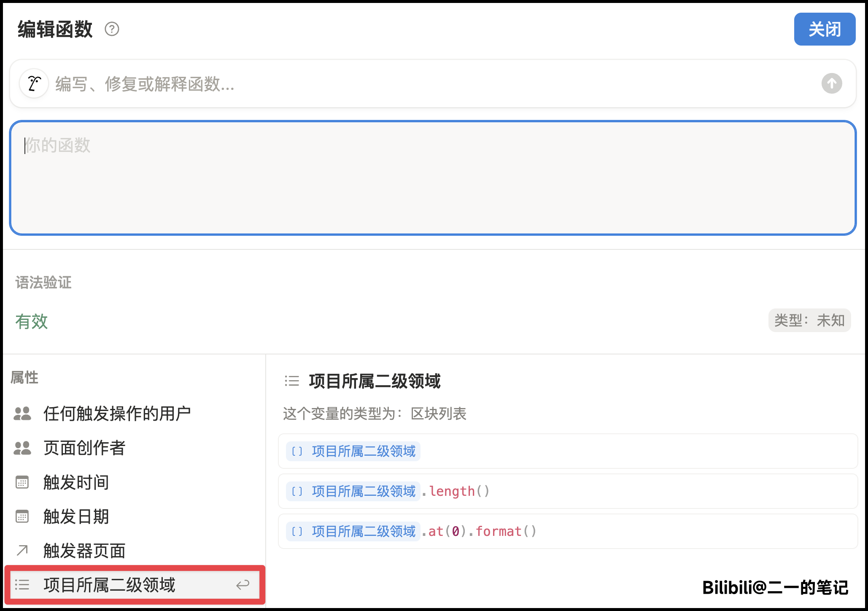Choose 触发时间 from properties list
868x611 pixels.
pos(76,482)
